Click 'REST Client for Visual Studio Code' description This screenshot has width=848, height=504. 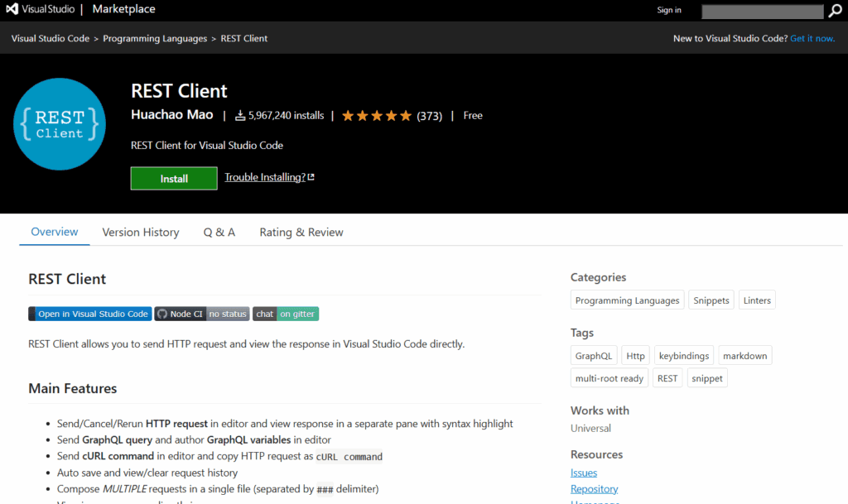(x=206, y=146)
